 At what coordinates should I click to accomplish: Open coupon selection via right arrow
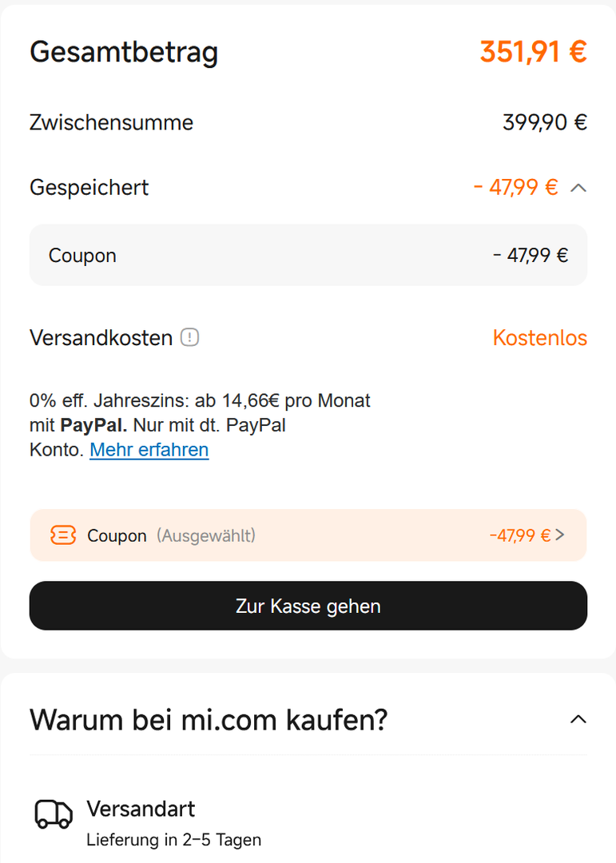click(x=560, y=535)
